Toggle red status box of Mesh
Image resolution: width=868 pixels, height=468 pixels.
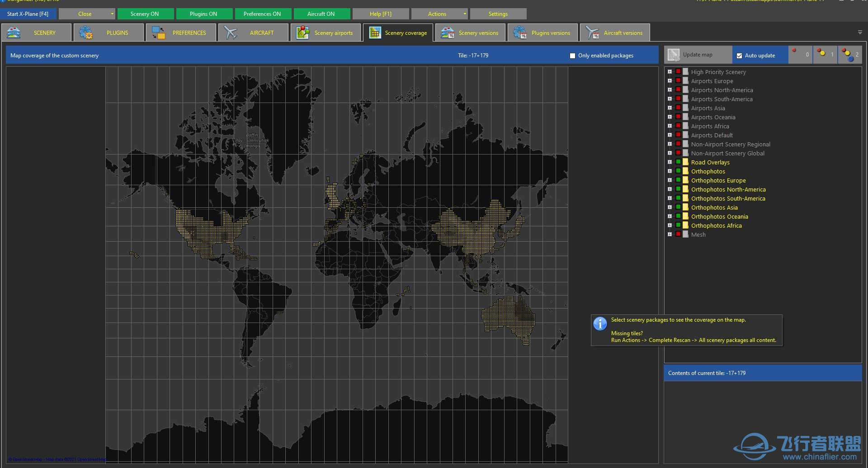(x=678, y=234)
